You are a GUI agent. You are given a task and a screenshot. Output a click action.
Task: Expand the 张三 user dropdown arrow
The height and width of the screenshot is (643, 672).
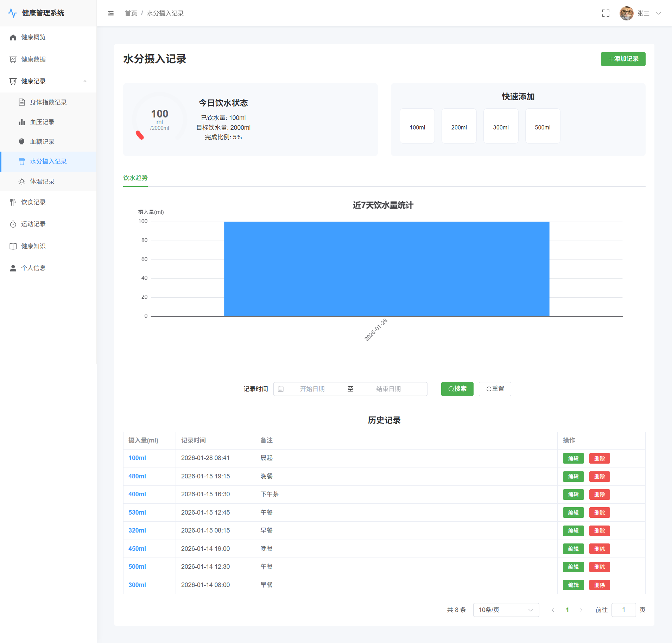click(x=658, y=13)
